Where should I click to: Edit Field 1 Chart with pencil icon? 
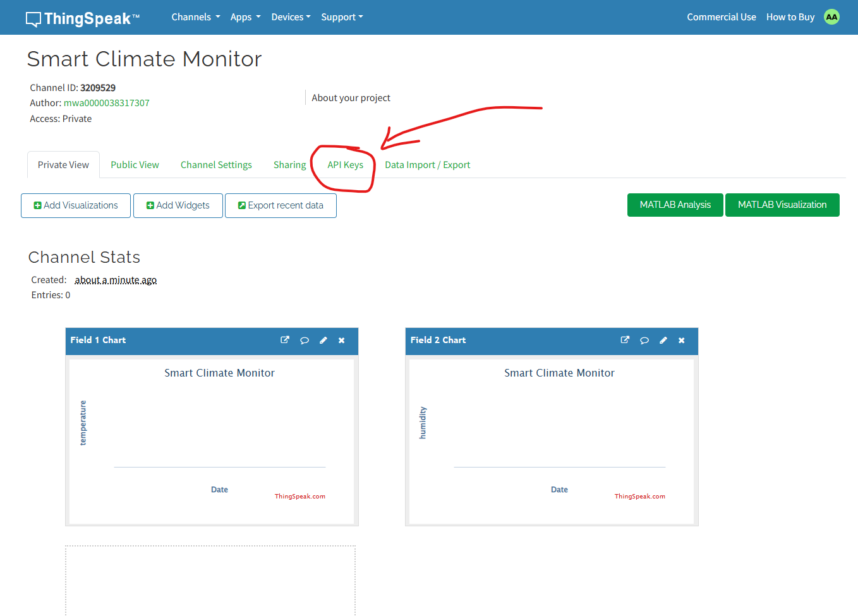pos(323,341)
